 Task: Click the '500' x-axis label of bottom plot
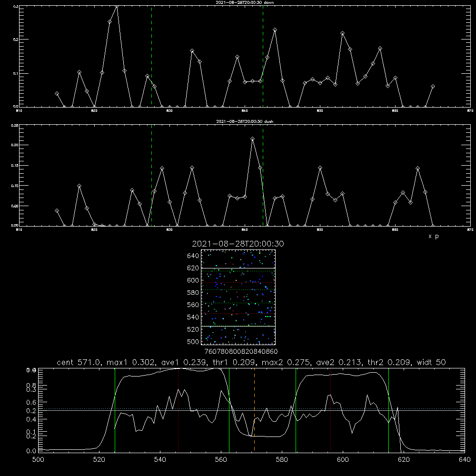(x=38, y=460)
